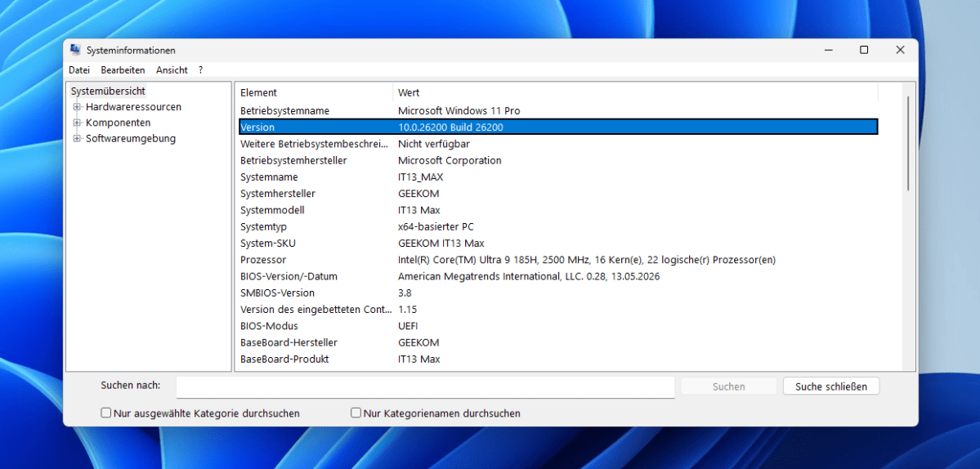
Task: Select the Systemmodell row
Action: (558, 210)
